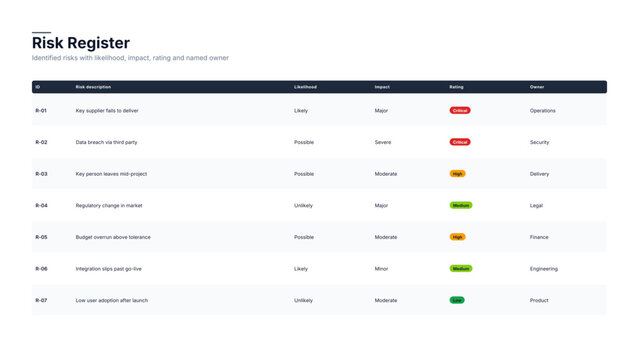Click the Medium badge in row R-06
639x360 pixels.
(461, 269)
